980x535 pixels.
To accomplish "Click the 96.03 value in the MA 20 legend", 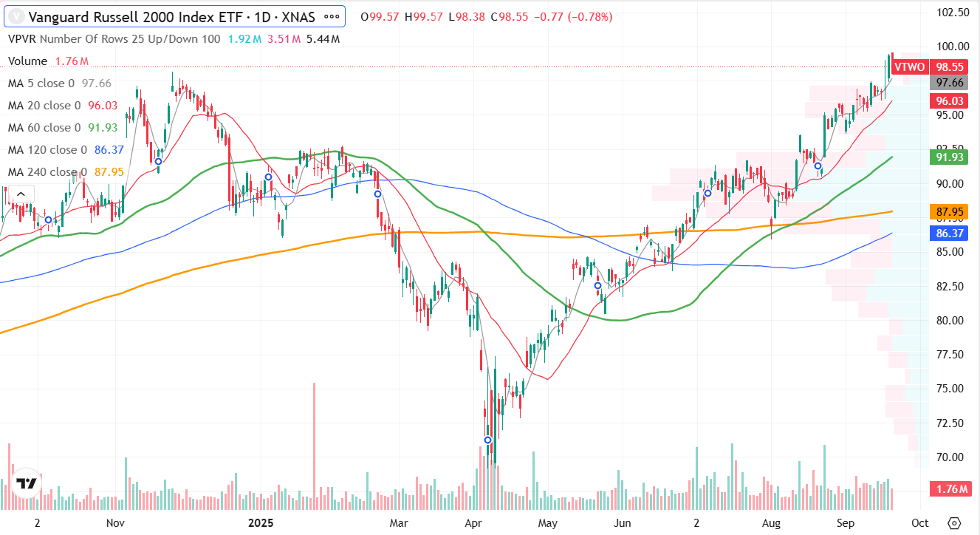I will pos(103,105).
